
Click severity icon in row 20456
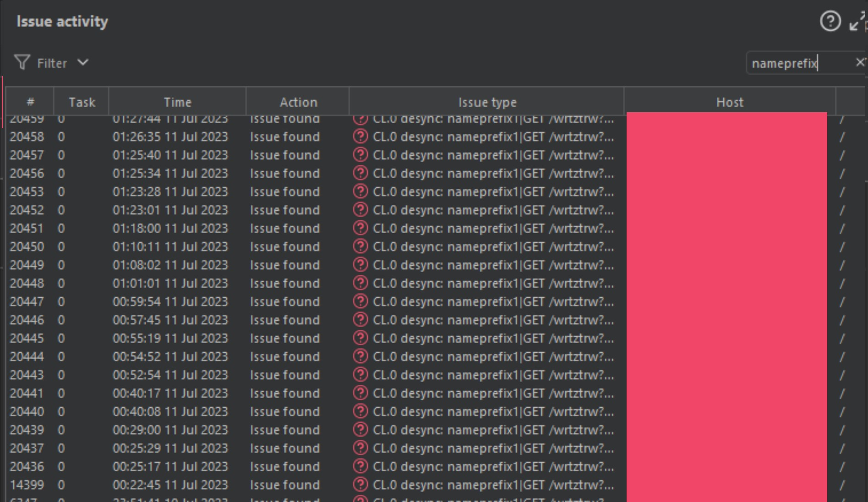pos(360,173)
